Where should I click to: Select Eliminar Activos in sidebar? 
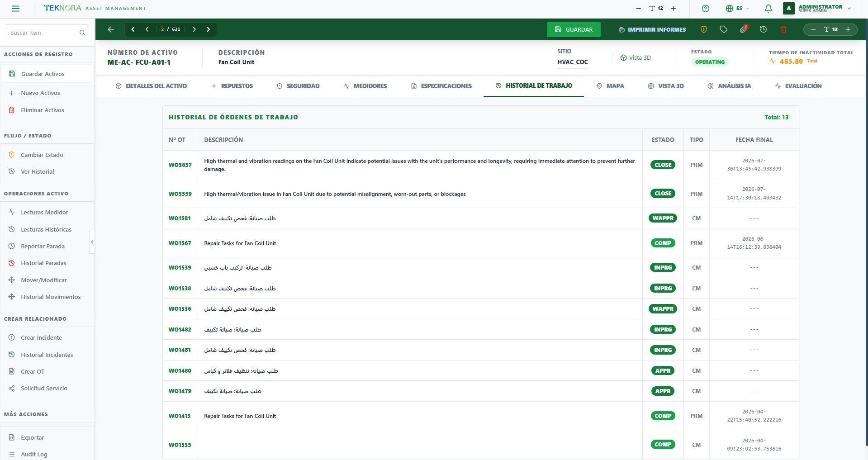pos(47,110)
